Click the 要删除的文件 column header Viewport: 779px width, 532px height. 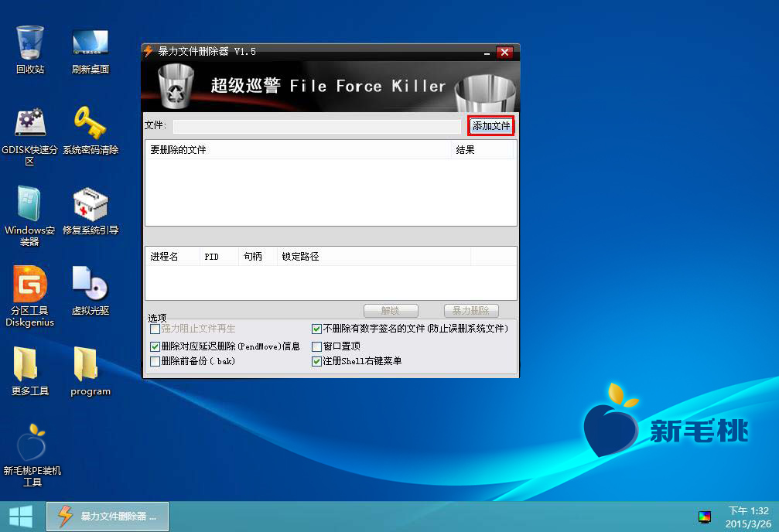[x=298, y=149]
